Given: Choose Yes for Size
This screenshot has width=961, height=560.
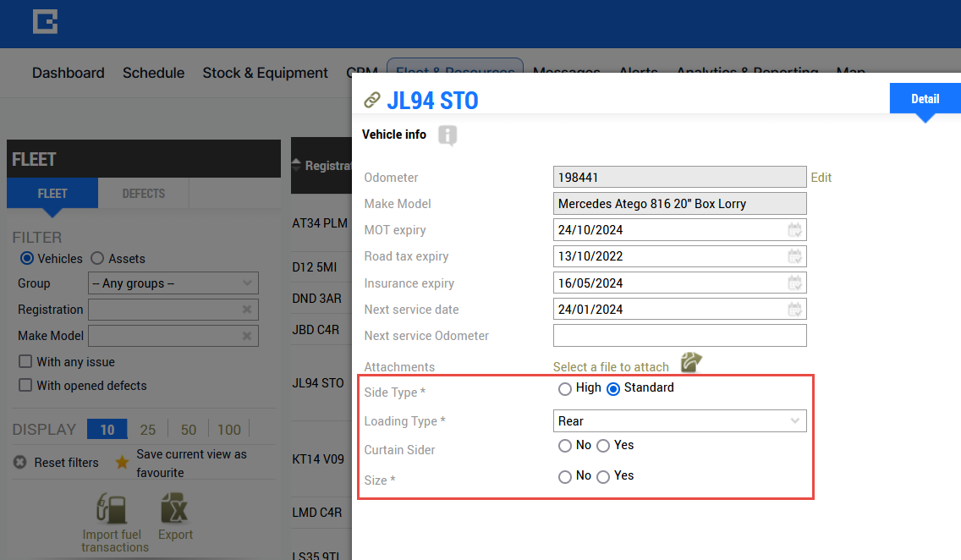Looking at the screenshot, I should (x=603, y=476).
